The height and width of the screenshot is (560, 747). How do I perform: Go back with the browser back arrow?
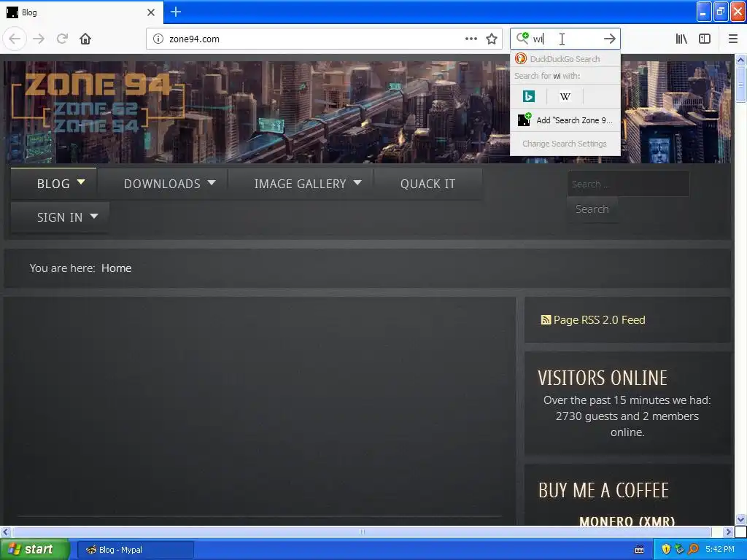point(15,39)
